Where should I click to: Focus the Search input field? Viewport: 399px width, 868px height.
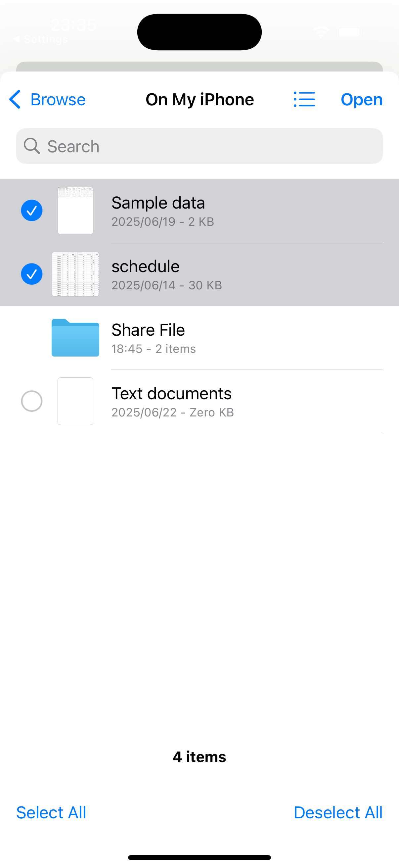pos(209,146)
